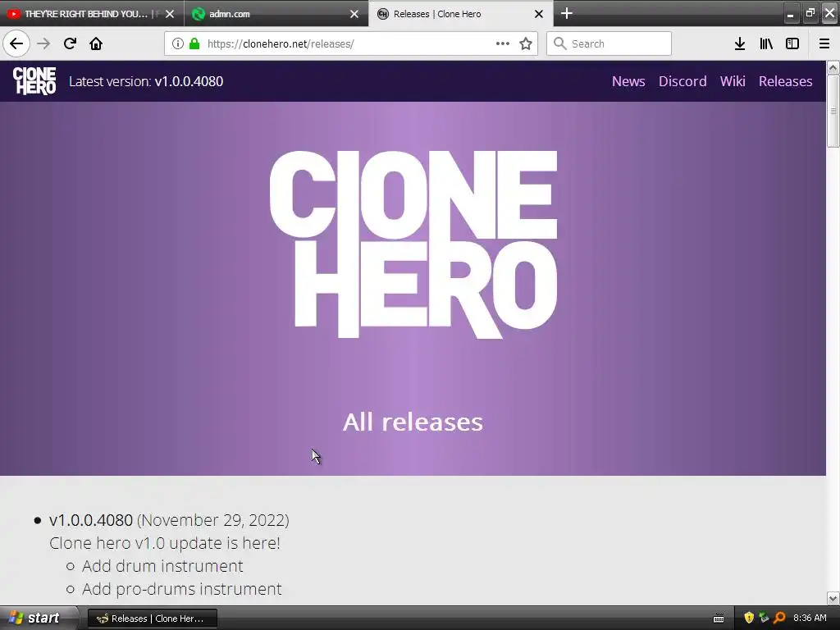Click the large Clone Hero banner logo

[x=413, y=244]
